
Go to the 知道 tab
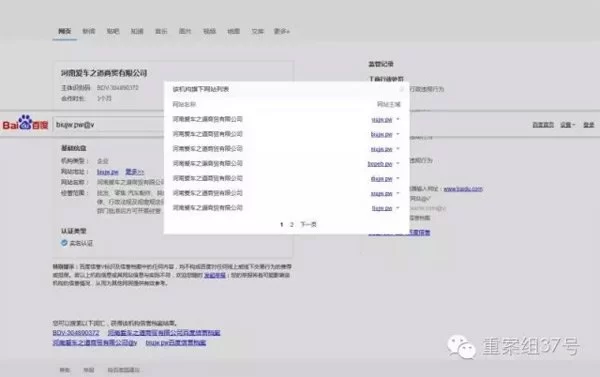pyautogui.click(x=137, y=31)
